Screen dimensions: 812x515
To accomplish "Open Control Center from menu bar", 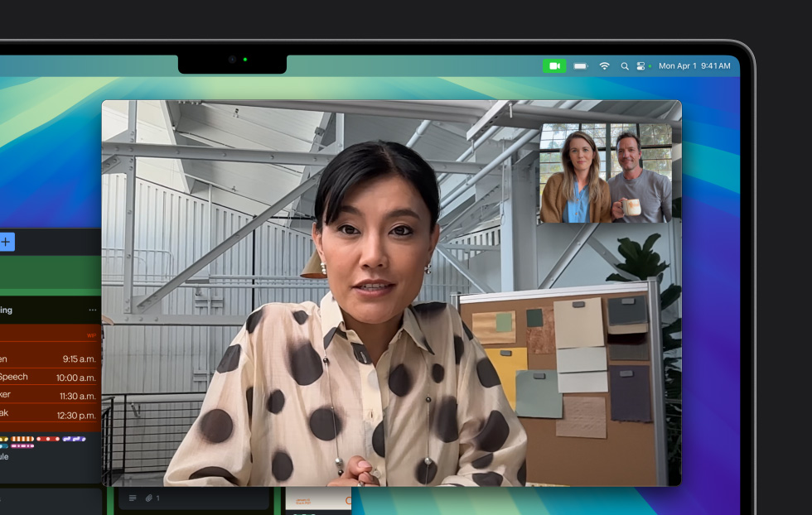I will pos(640,65).
